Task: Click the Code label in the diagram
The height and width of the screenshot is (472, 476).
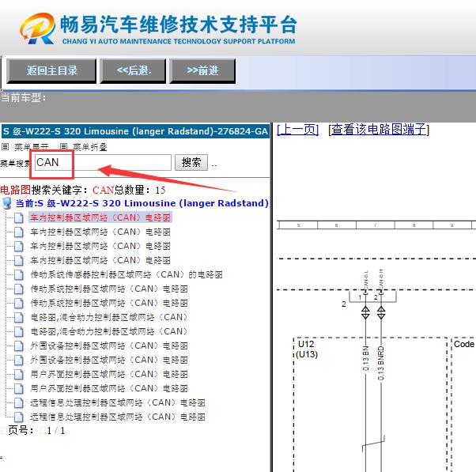Action: tap(464, 344)
